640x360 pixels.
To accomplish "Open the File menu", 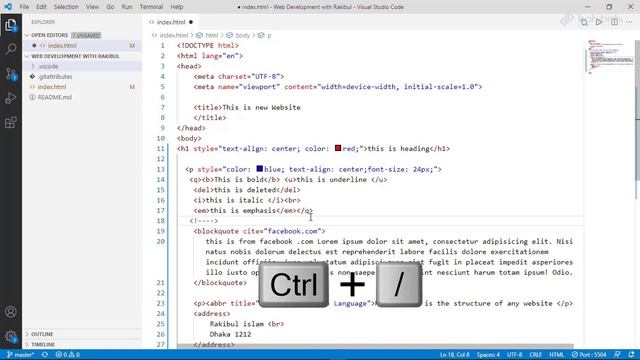I will pos(24,7).
